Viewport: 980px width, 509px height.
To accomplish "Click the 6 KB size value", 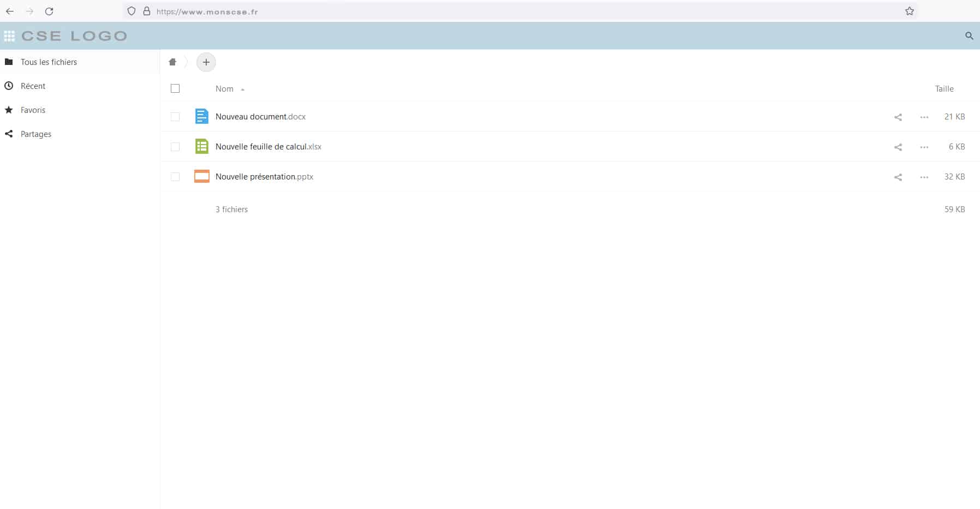I will click(x=957, y=147).
